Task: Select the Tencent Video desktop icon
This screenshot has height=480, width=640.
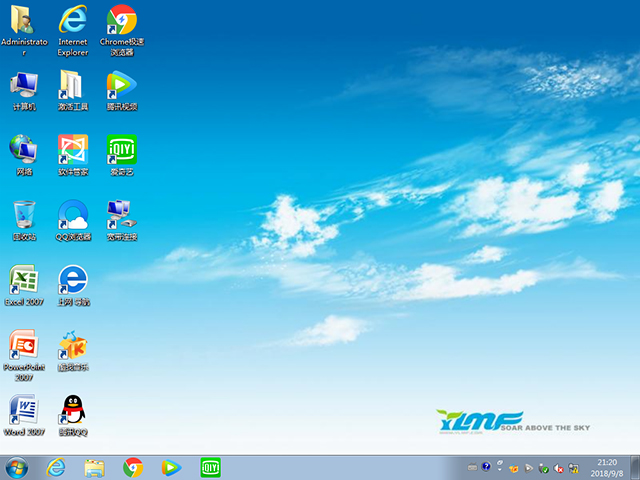Action: (x=122, y=86)
